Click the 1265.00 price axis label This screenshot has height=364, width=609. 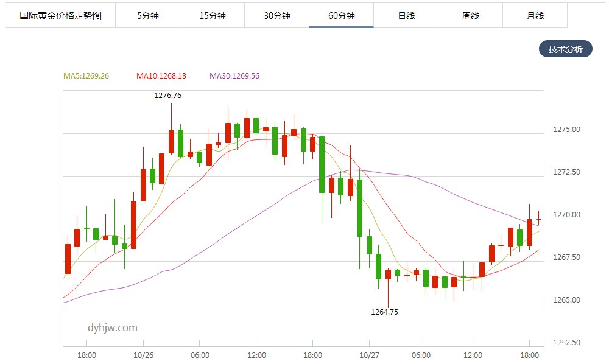tap(566, 300)
